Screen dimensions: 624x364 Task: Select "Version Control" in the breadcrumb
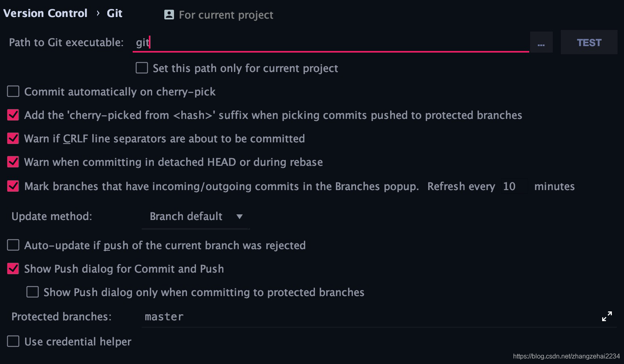pos(45,13)
